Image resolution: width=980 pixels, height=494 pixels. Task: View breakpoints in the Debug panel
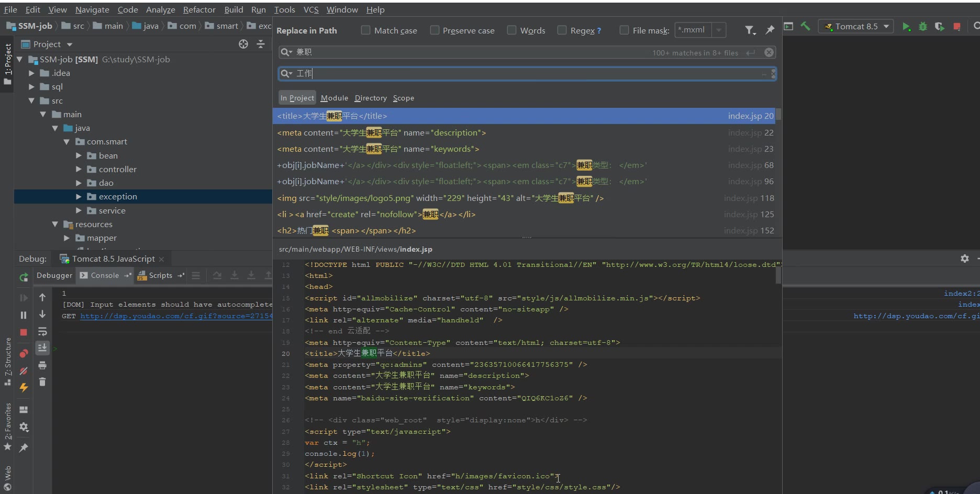24,353
